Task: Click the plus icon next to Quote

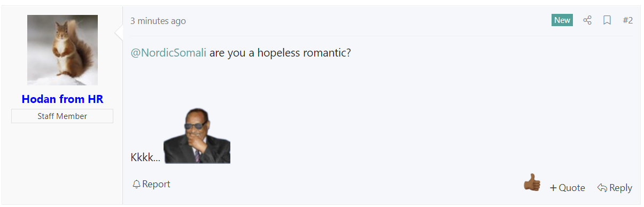Action: (x=553, y=188)
